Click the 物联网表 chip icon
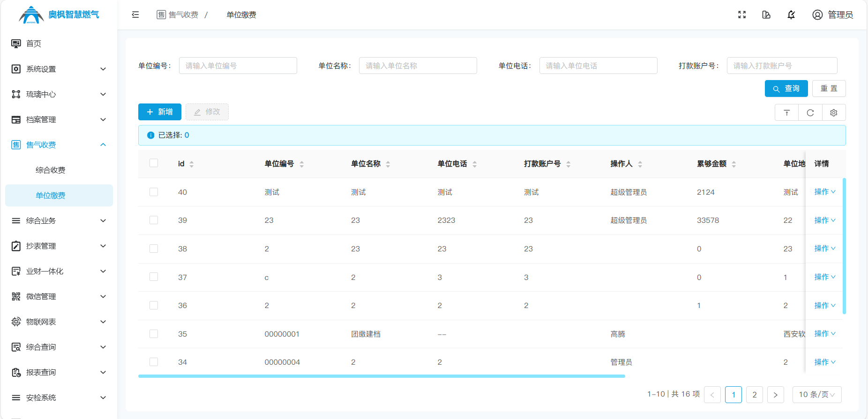Screen dimensions: 868x419 [16, 322]
